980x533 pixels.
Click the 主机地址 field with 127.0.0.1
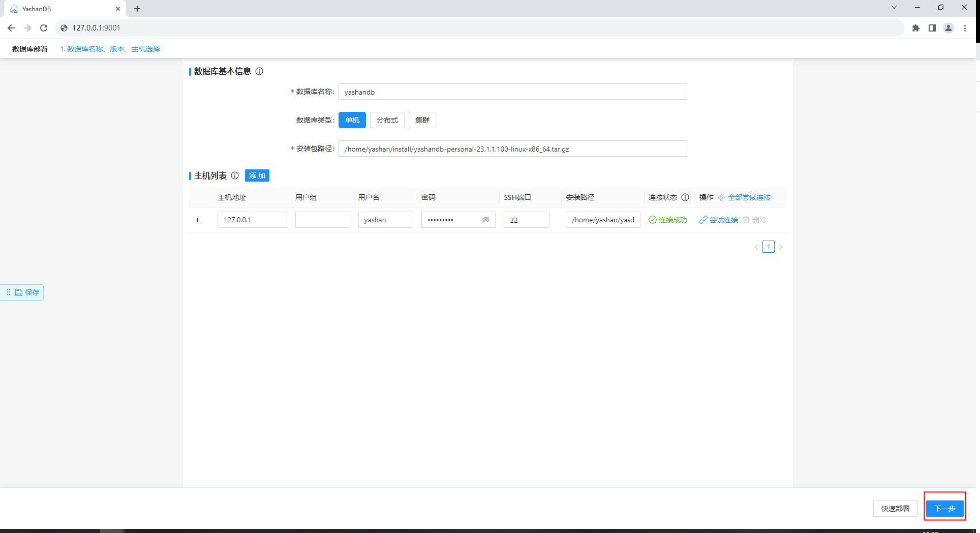click(252, 220)
